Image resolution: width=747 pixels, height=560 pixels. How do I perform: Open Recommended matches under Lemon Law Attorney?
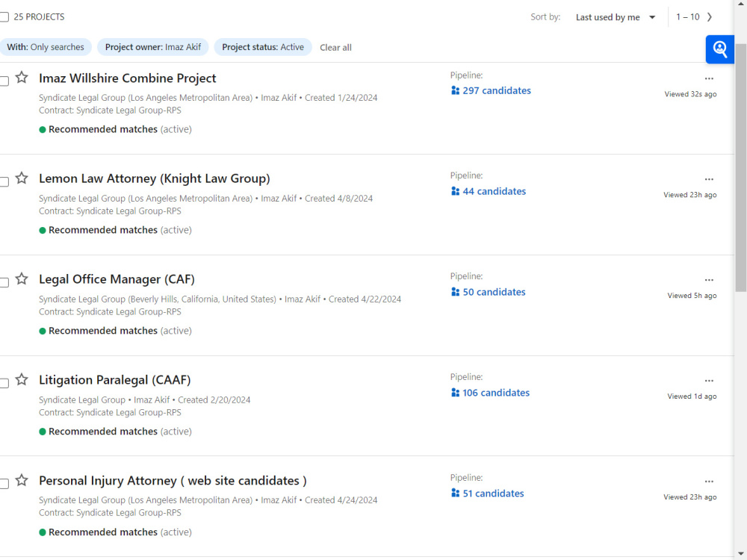click(103, 230)
